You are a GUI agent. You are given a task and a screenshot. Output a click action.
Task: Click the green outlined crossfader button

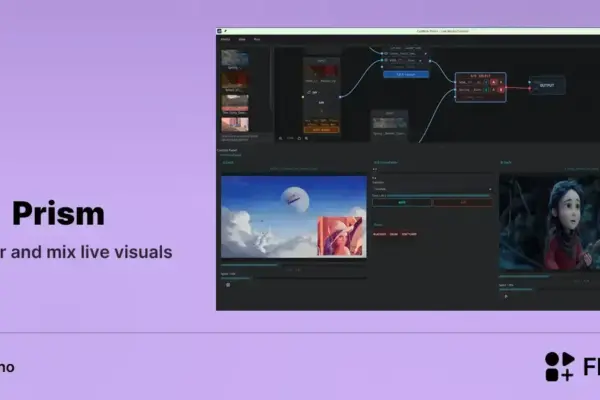pos(402,202)
